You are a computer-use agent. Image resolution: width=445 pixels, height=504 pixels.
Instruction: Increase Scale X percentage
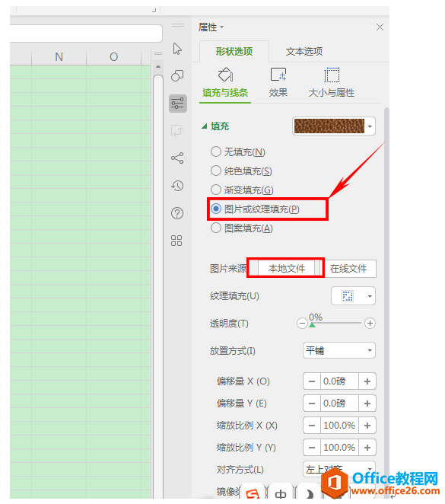pyautogui.click(x=367, y=426)
